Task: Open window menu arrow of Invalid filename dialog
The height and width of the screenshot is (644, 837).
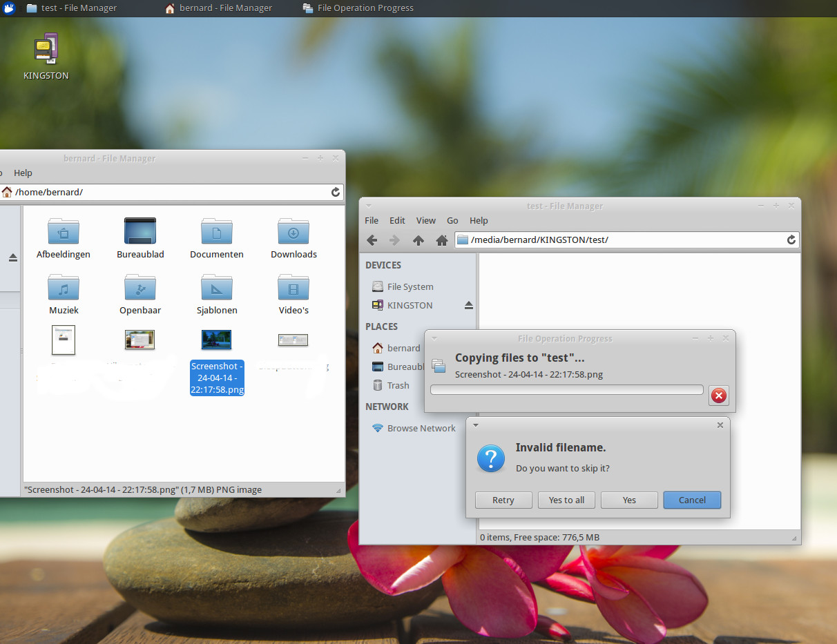Action: pos(476,425)
